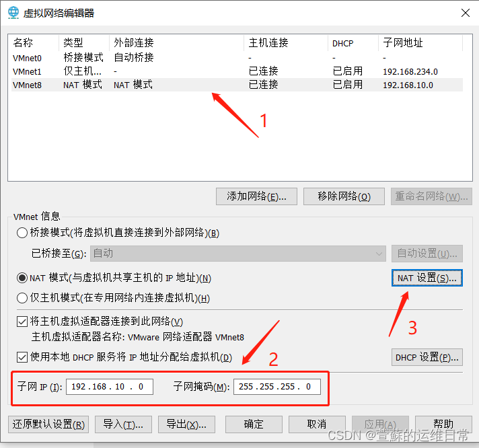The image size is (479, 448).
Task: Click the Virtual Network Editor globe icon
Action: pyautogui.click(x=13, y=13)
